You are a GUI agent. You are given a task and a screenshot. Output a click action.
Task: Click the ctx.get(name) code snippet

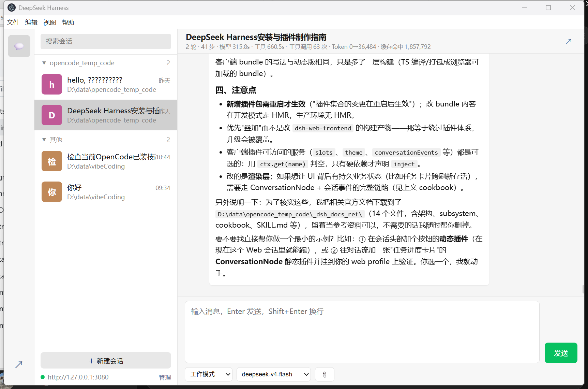click(283, 164)
